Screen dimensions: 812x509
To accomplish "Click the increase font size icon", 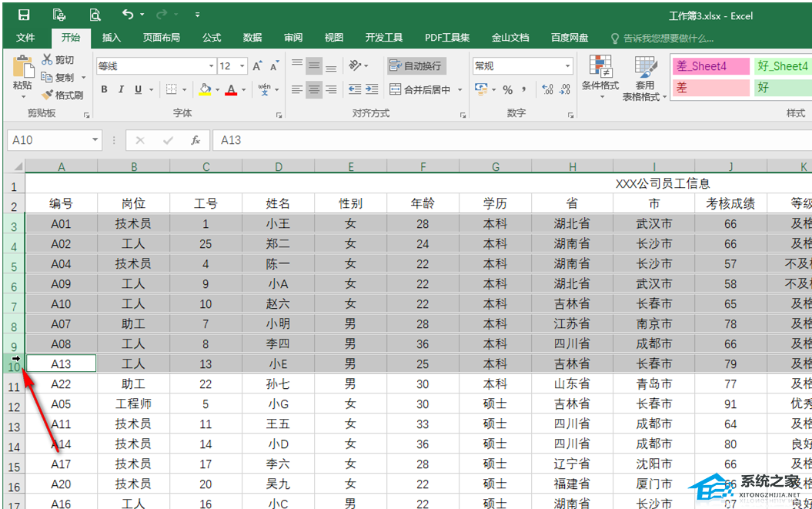I will [x=258, y=66].
